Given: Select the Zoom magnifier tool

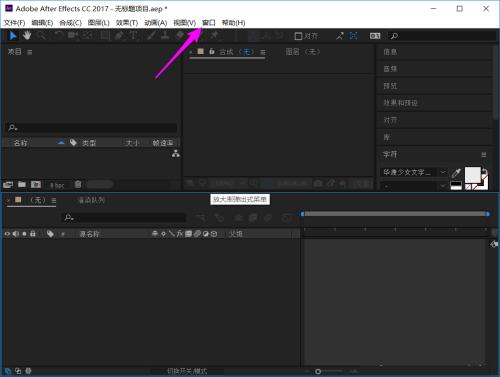Looking at the screenshot, I should [x=41, y=35].
